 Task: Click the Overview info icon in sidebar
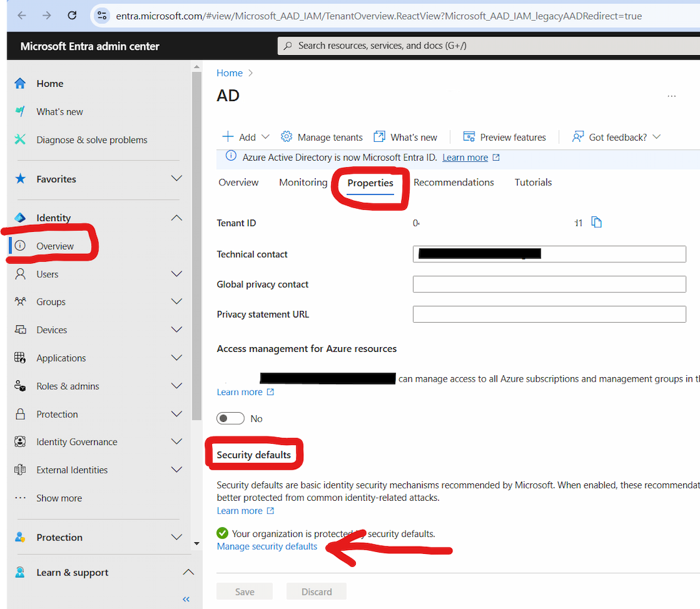click(20, 246)
